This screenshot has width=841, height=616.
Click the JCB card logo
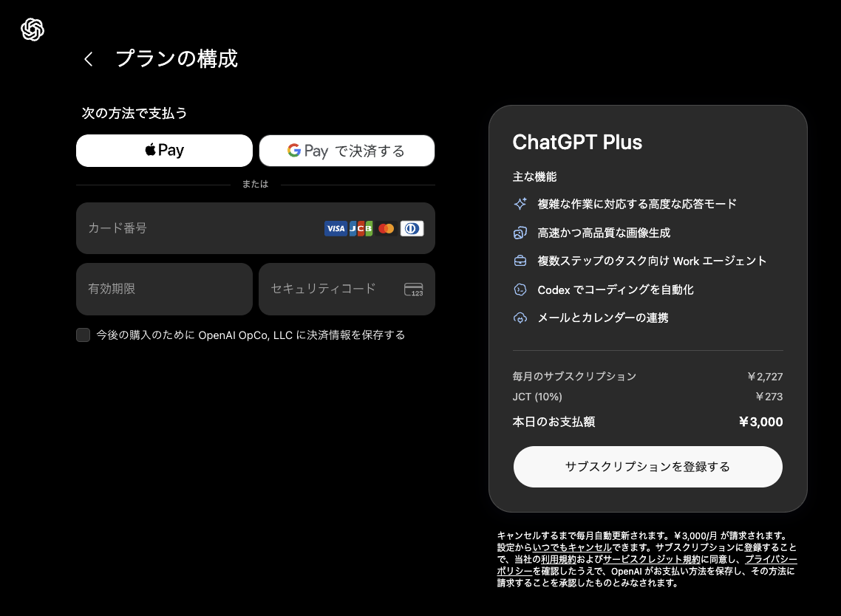click(x=361, y=229)
